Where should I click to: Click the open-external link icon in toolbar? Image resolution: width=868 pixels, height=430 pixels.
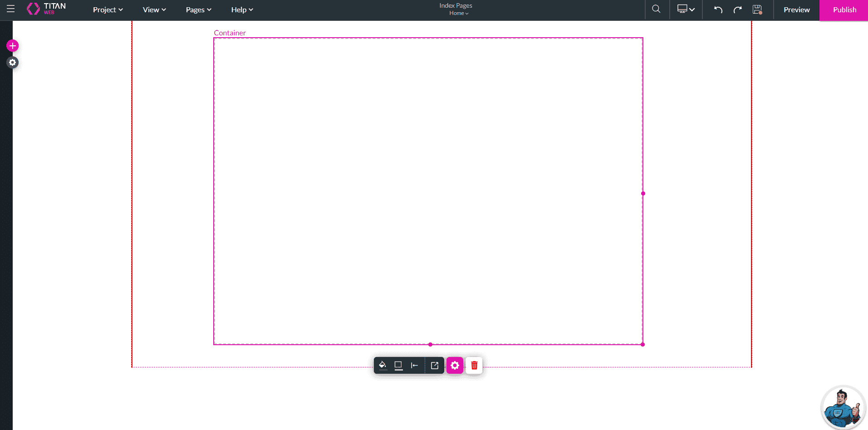click(x=434, y=366)
